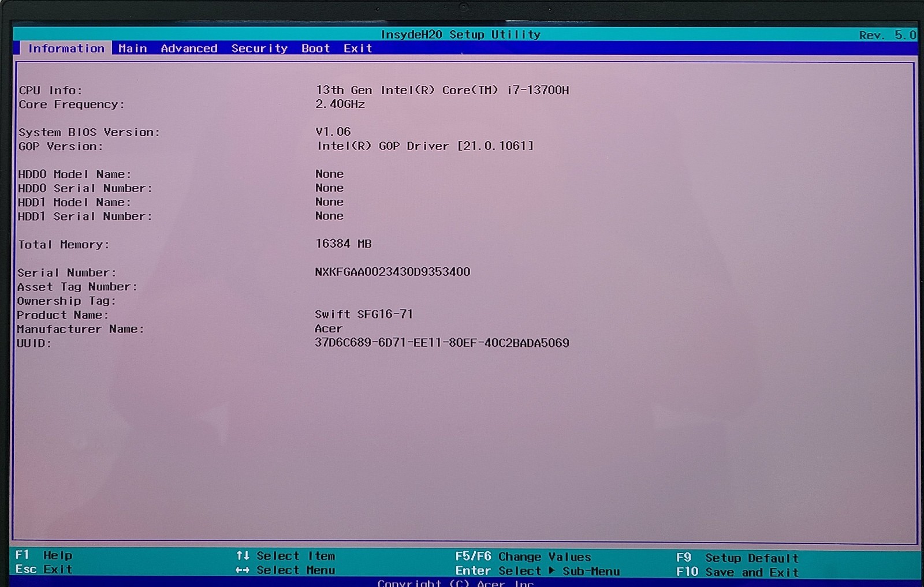Image resolution: width=924 pixels, height=587 pixels.
Task: Click the F9 Setup Default hint
Action: pyautogui.click(x=737, y=558)
